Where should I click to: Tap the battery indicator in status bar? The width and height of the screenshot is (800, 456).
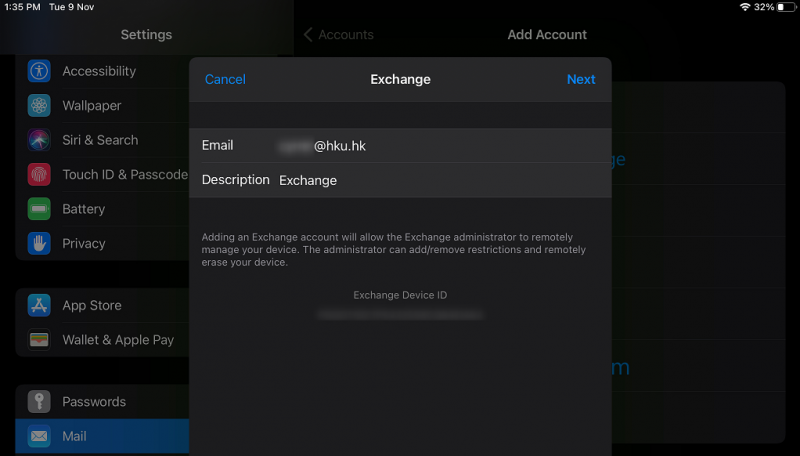tap(786, 7)
